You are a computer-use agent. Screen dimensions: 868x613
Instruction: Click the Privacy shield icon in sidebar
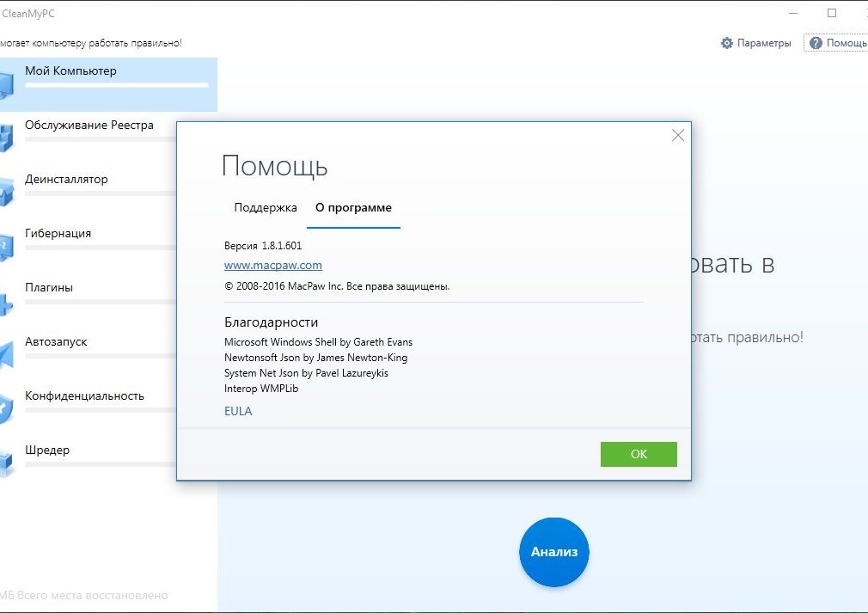(x=6, y=409)
